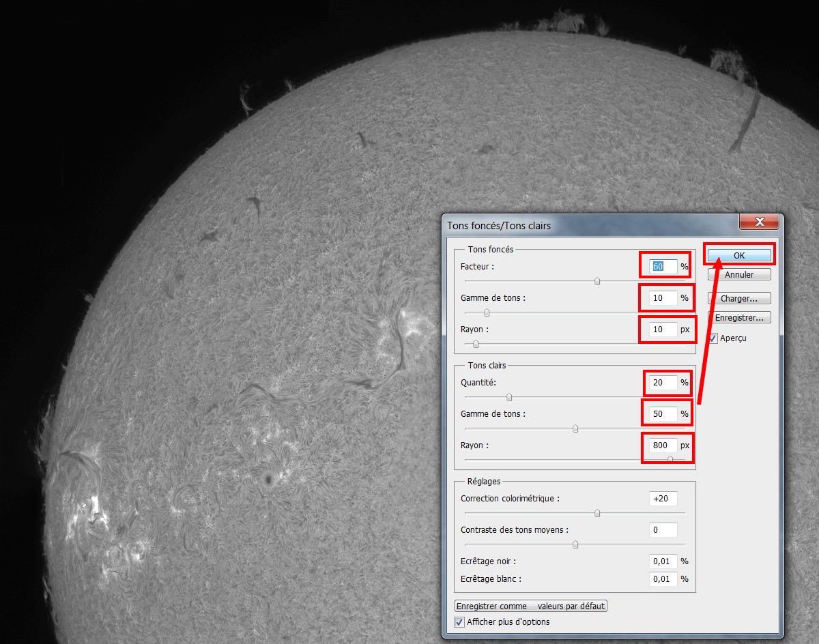Click the Annuler button
Image resolution: width=819 pixels, height=644 pixels.
coord(739,274)
